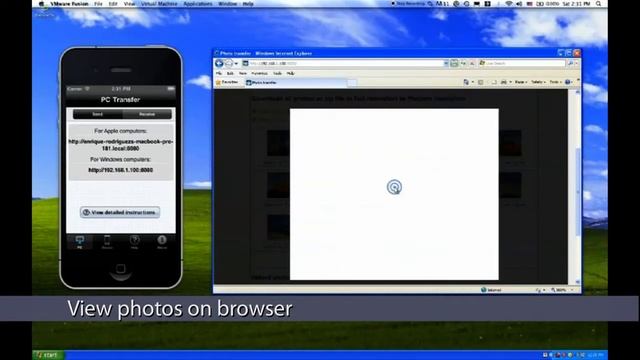Open the VMware Fusion menu
The width and height of the screenshot is (640, 360).
click(69, 4)
